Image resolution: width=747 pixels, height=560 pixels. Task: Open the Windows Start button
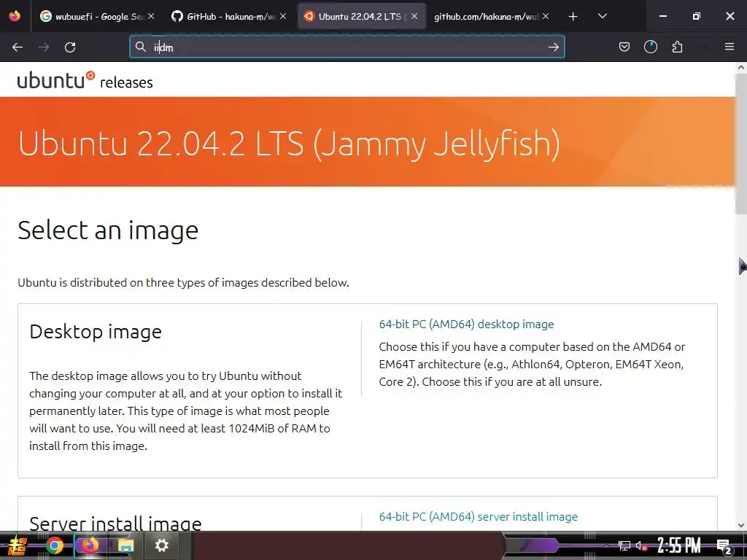click(x=18, y=545)
